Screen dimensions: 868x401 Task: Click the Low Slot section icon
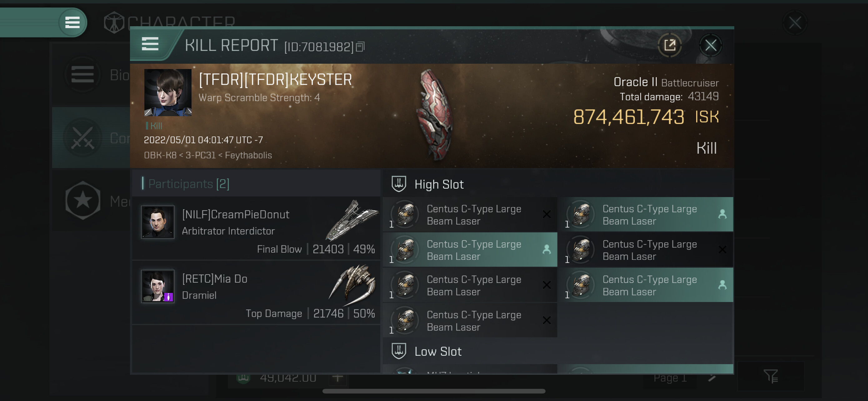coord(399,351)
